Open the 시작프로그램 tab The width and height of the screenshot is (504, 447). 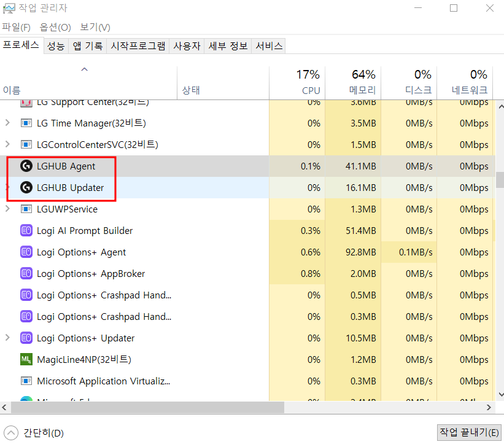(137, 45)
